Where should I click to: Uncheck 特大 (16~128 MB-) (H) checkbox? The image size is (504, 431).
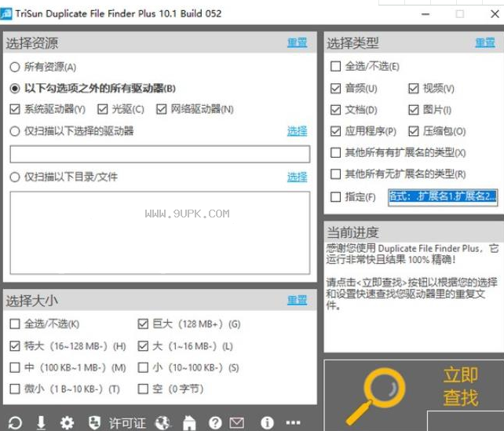(x=15, y=346)
